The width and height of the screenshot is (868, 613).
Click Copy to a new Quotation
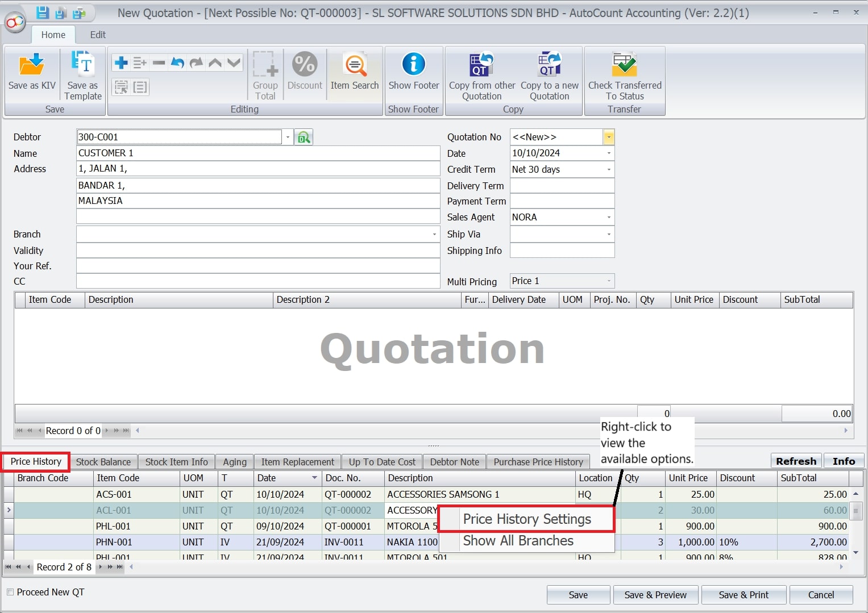tap(549, 74)
